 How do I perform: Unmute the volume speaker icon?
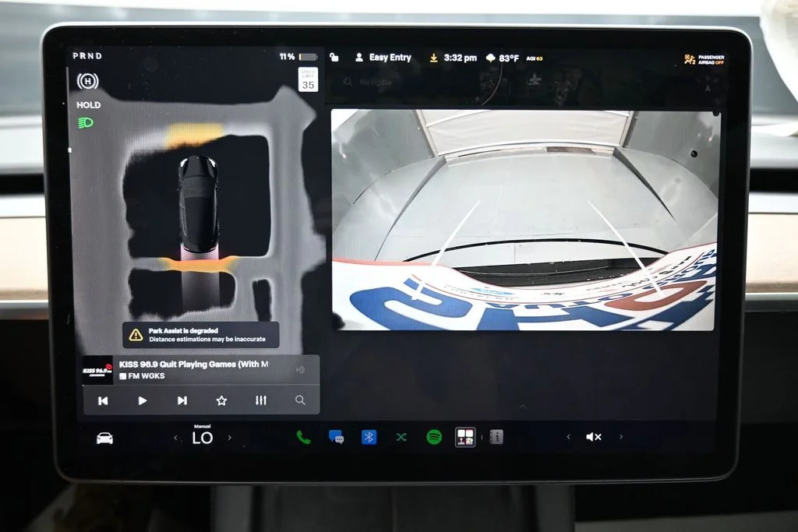[593, 437]
